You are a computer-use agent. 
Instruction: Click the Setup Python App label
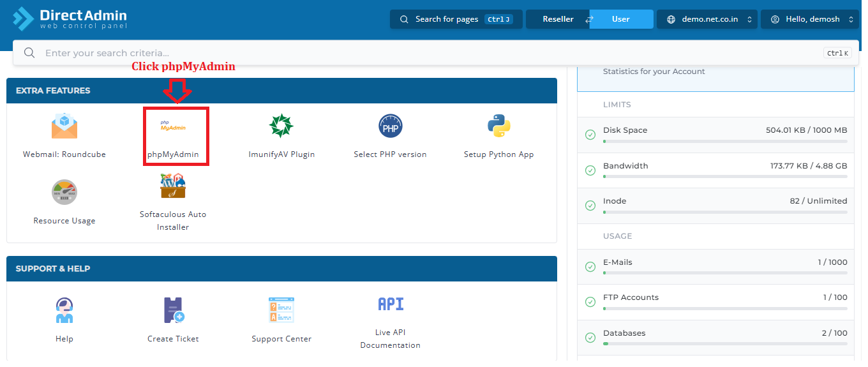499,154
